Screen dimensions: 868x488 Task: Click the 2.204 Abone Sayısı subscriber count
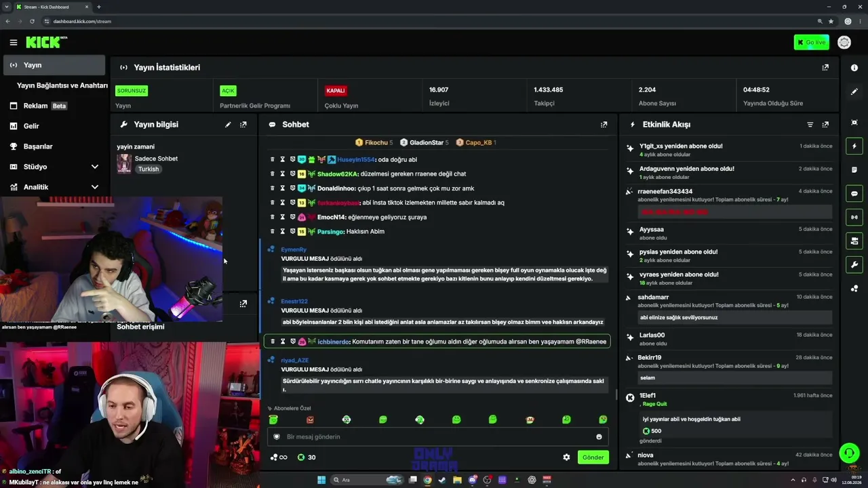647,90
